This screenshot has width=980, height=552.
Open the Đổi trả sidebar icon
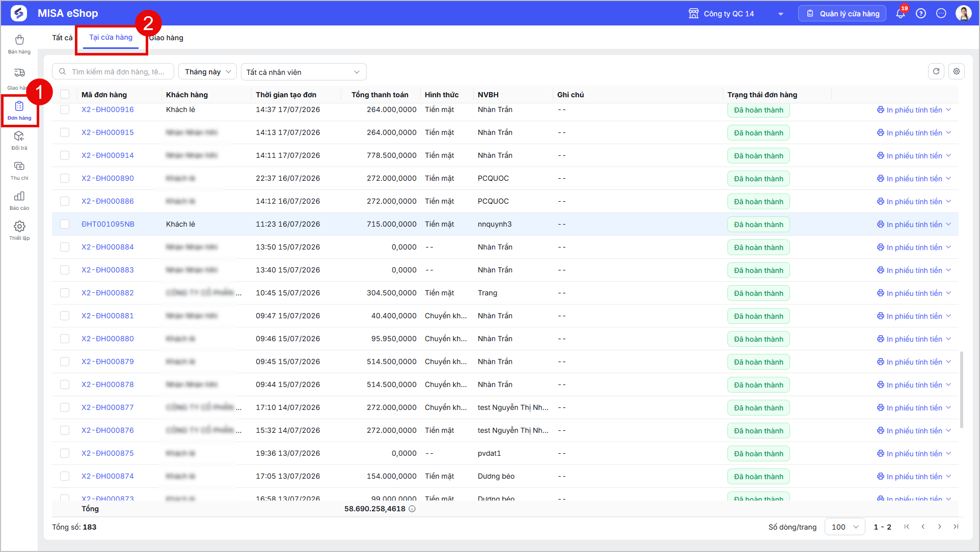[x=19, y=140]
